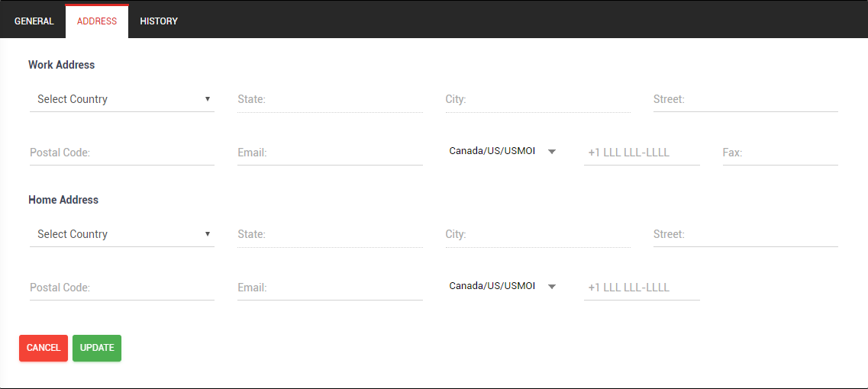Click the Work Address City field
Image resolution: width=868 pixels, height=389 pixels.
click(537, 99)
